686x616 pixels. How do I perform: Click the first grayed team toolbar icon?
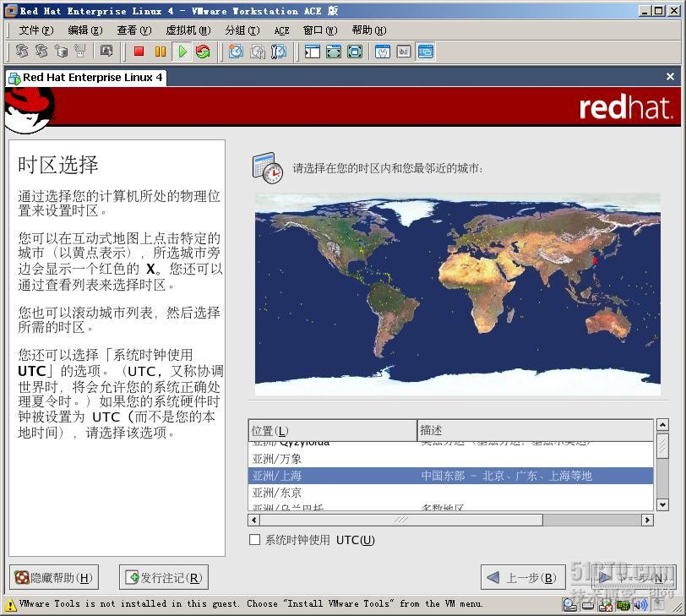(22, 52)
